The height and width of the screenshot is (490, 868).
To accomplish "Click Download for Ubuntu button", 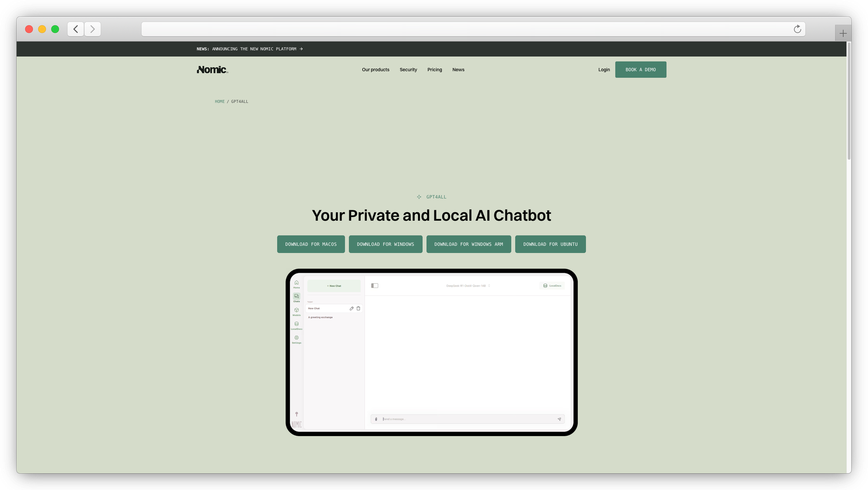I will coord(550,244).
